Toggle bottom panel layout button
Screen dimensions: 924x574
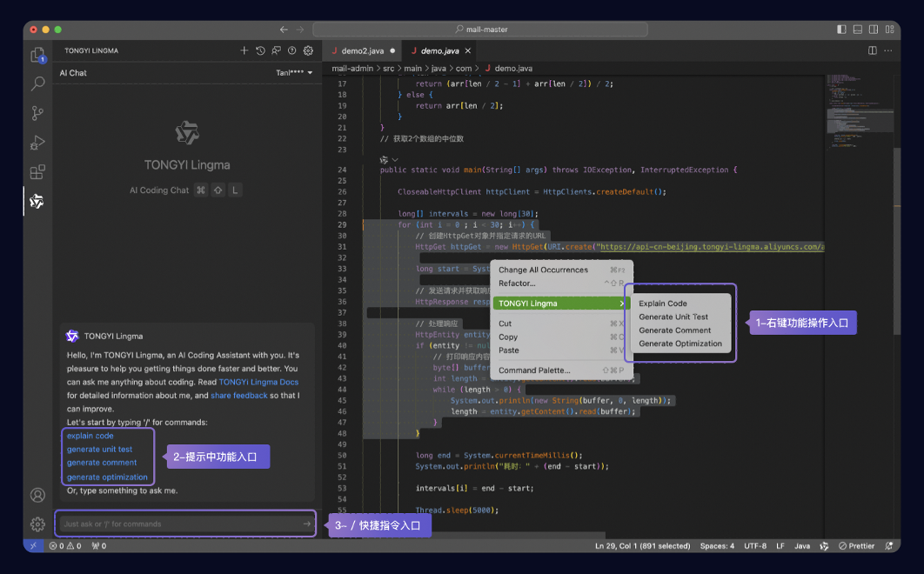857,30
